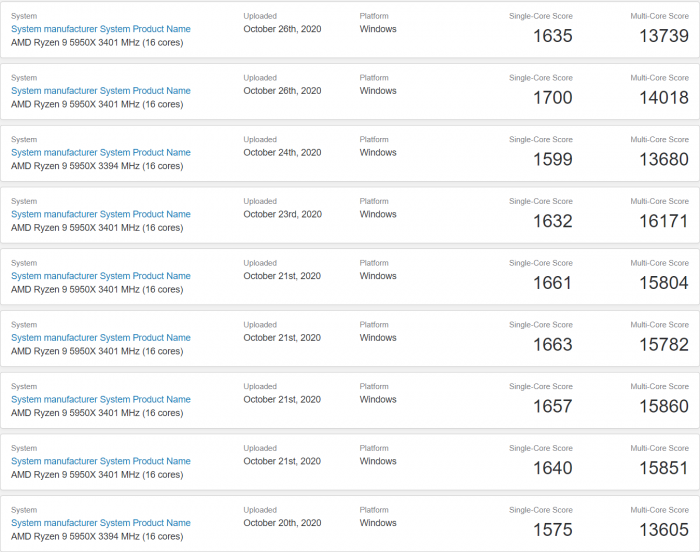Click the single-core score 1575
Viewport: 700px width, 552px height.
552,530
